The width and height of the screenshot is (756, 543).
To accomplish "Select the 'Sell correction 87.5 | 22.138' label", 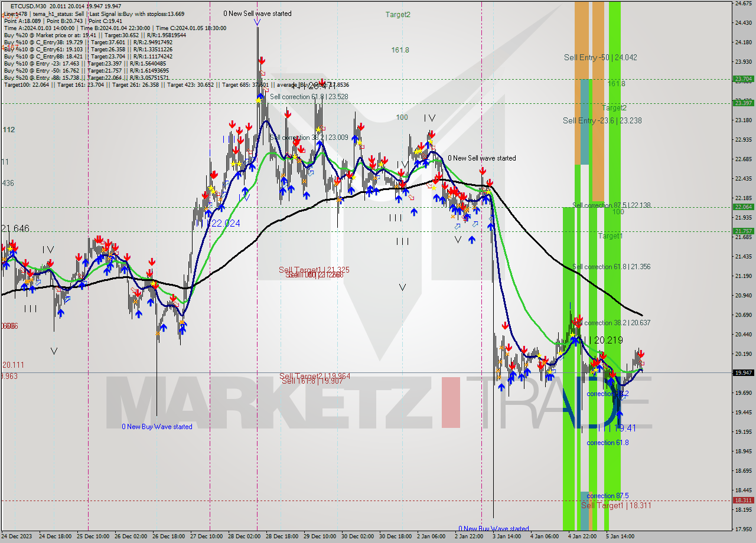I will tap(611, 205).
